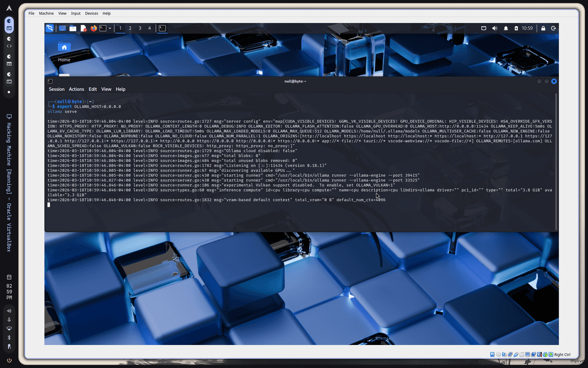Image resolution: width=588 pixels, height=368 pixels.
Task: Click the show desktop icon in Kali panel
Action: coord(63,28)
